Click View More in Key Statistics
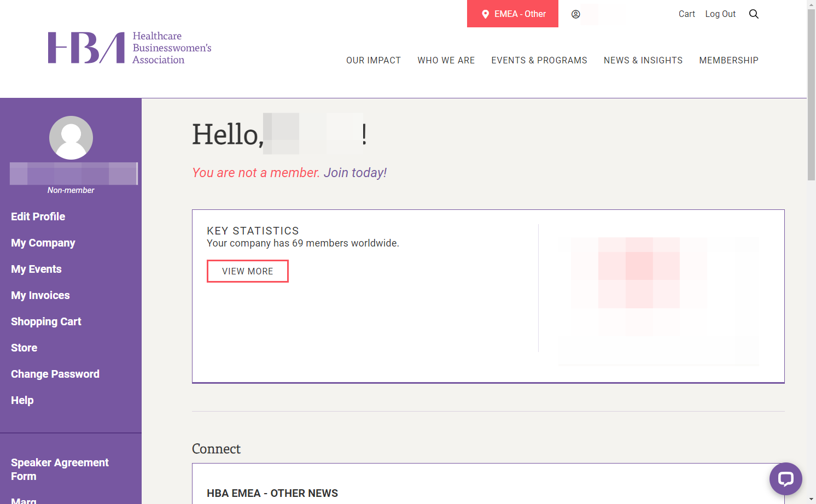Image resolution: width=816 pixels, height=504 pixels. tap(247, 271)
